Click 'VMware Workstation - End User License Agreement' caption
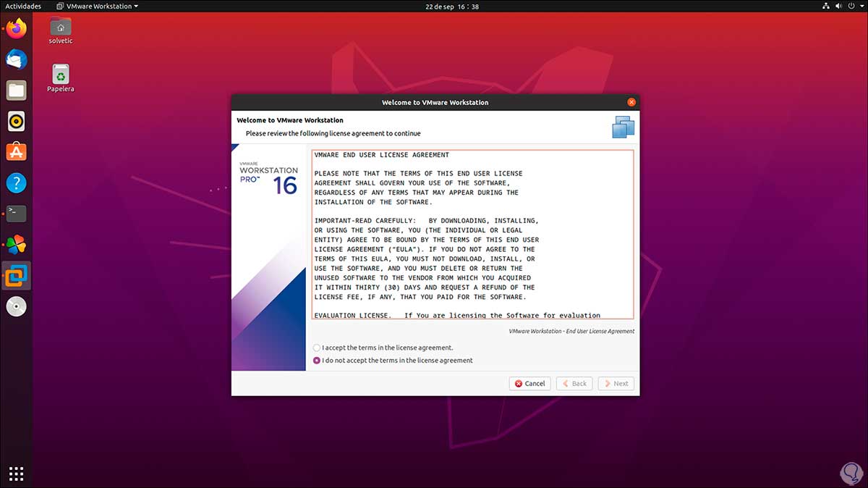Screen dimensions: 868x488 click(571, 331)
